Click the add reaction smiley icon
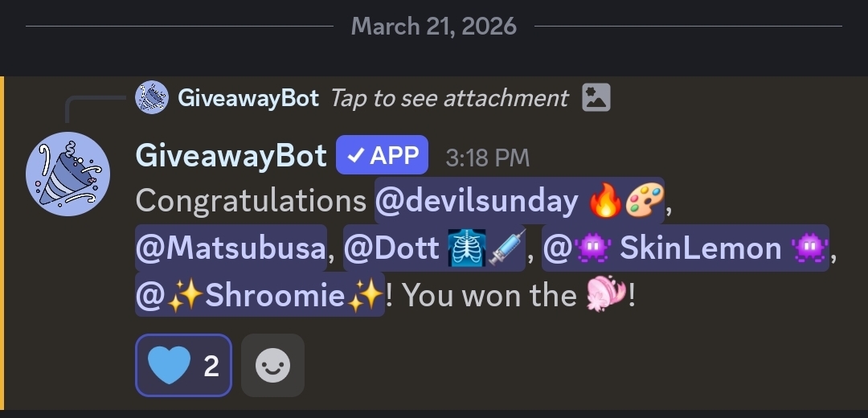This screenshot has width=868, height=418. pyautogui.click(x=272, y=366)
